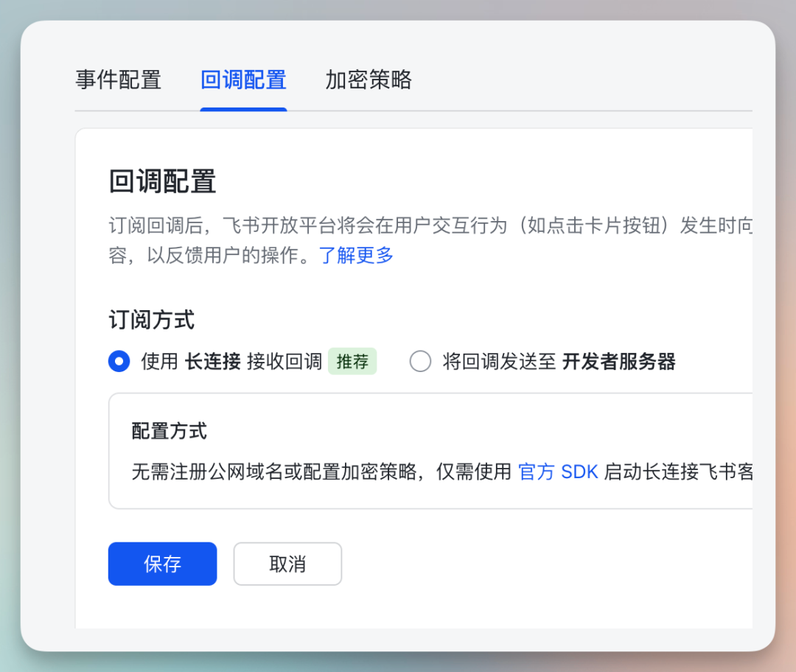Click the 将回调发送至开发者服务器 label text
796x672 pixels.
[x=559, y=362]
